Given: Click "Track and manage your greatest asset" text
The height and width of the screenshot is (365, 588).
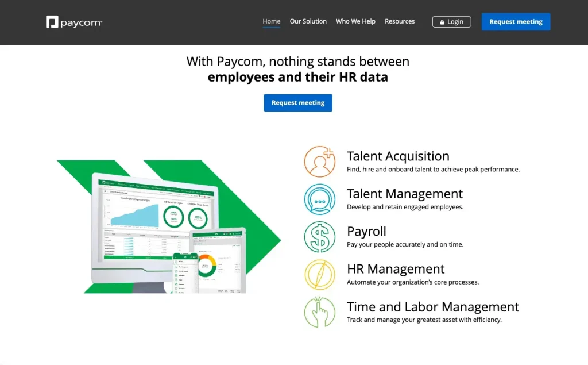Looking at the screenshot, I should point(424,320).
